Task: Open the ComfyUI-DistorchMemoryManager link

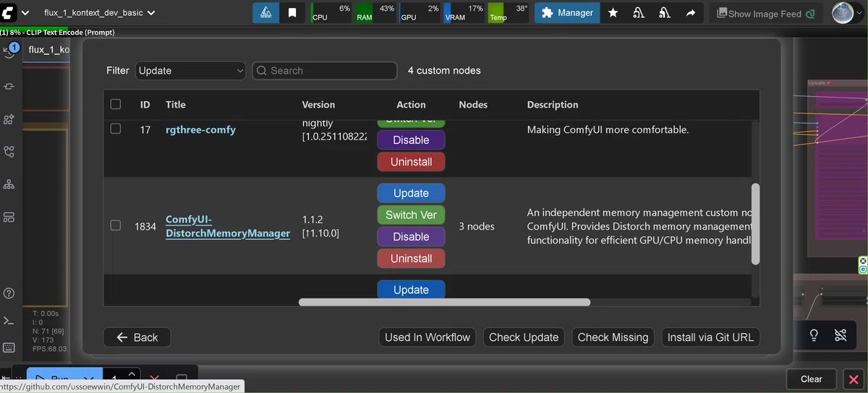Action: coord(228,226)
